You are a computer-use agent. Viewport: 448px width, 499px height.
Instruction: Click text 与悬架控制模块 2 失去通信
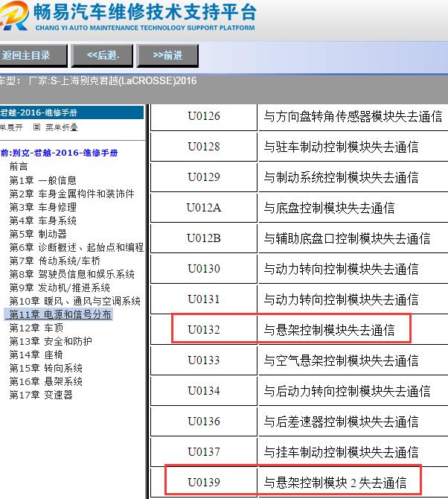pyautogui.click(x=335, y=483)
